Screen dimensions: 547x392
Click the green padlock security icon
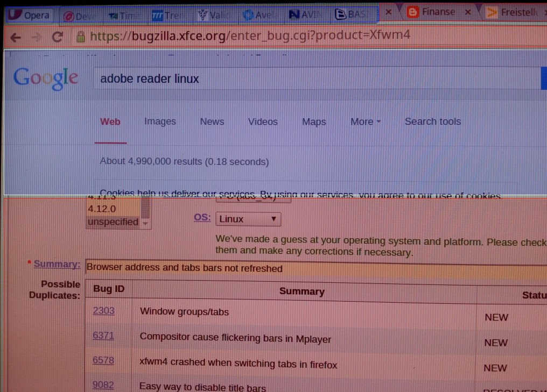pyautogui.click(x=81, y=37)
